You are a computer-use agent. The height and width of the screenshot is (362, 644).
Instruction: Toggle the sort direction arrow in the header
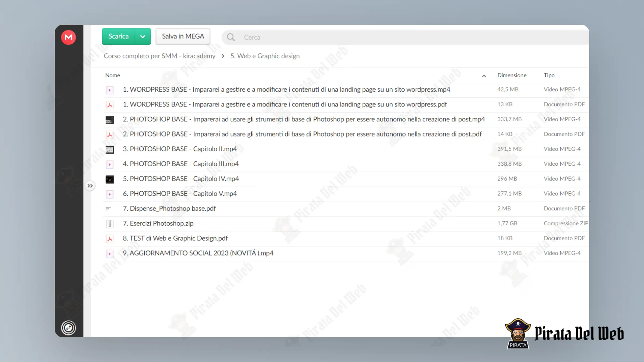[x=484, y=76]
